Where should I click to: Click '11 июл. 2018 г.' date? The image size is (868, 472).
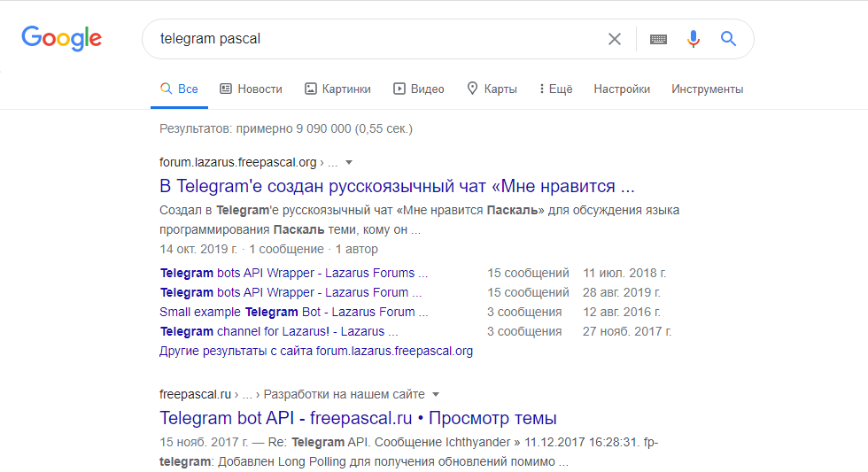(x=624, y=273)
